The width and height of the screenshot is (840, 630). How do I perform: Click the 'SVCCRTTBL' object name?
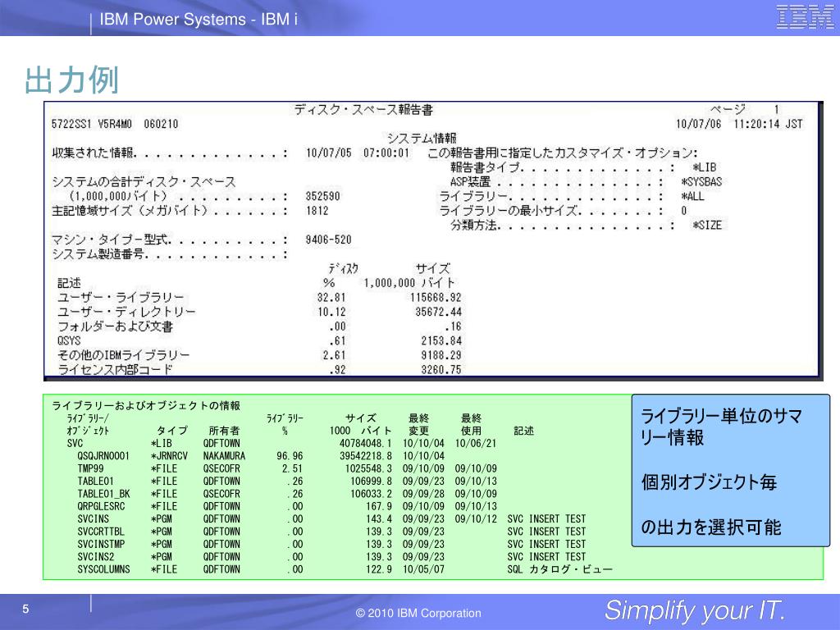point(101,532)
